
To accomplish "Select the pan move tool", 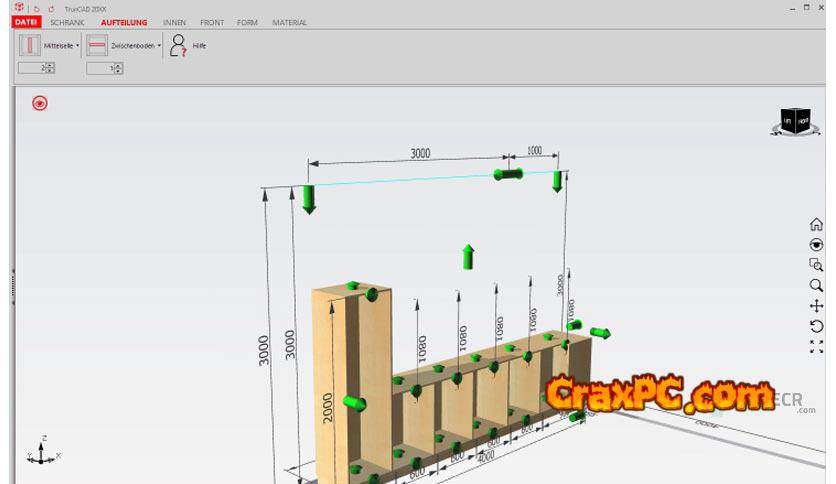I will coord(816,306).
